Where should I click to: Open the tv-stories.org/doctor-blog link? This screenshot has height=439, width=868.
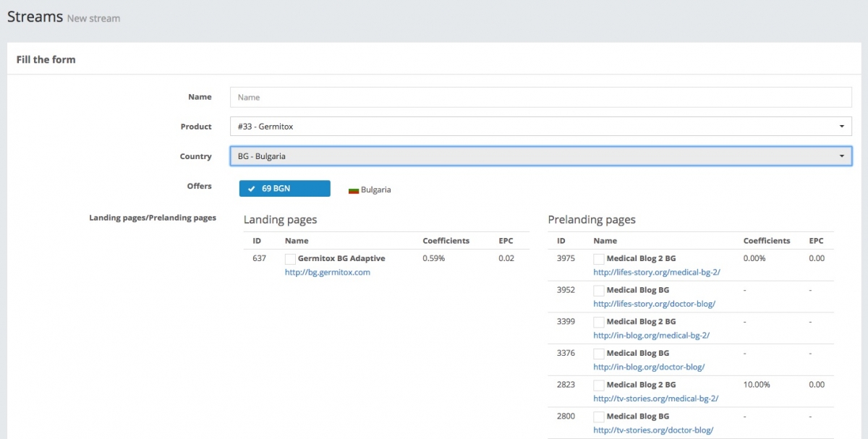653,430
